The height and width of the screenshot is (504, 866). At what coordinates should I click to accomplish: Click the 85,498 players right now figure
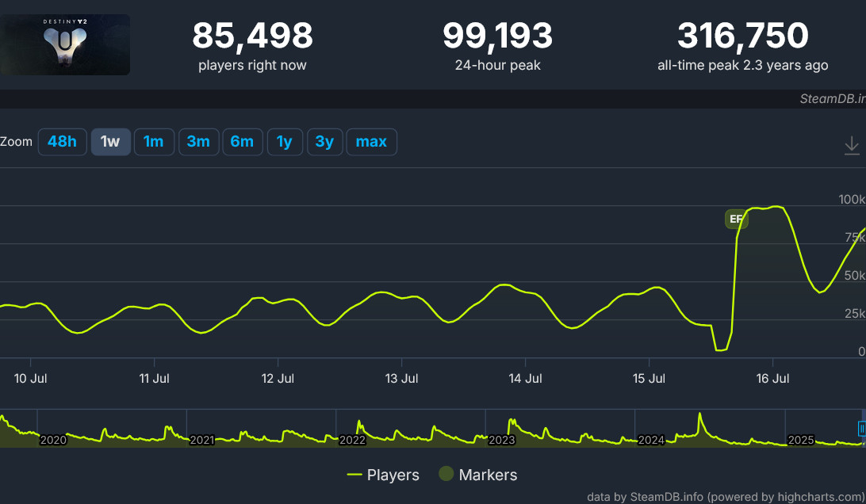pos(252,36)
